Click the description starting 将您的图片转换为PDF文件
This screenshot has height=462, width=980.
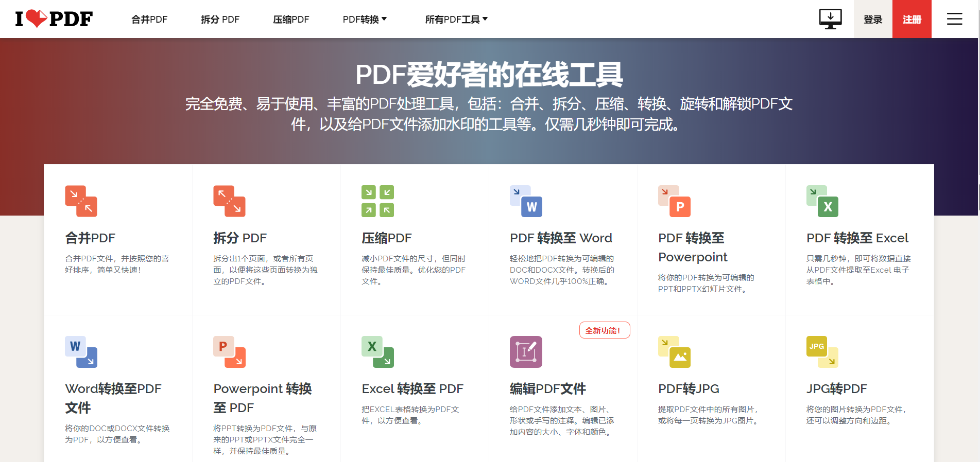(857, 415)
